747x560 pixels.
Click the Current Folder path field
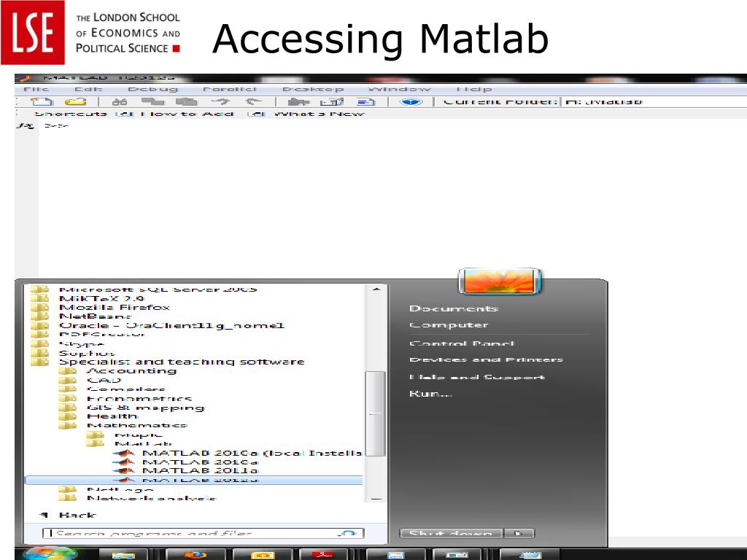point(654,101)
